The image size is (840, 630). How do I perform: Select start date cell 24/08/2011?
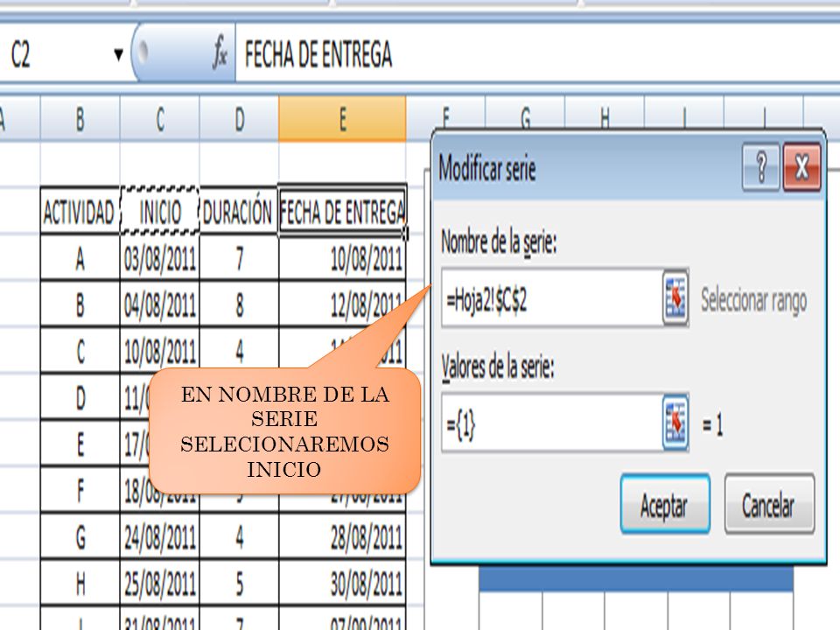click(x=159, y=536)
